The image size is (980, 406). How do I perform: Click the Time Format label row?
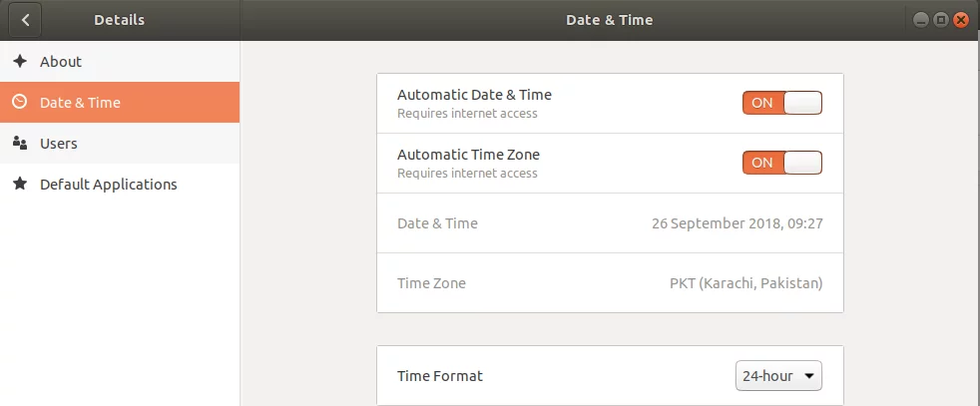(440, 376)
